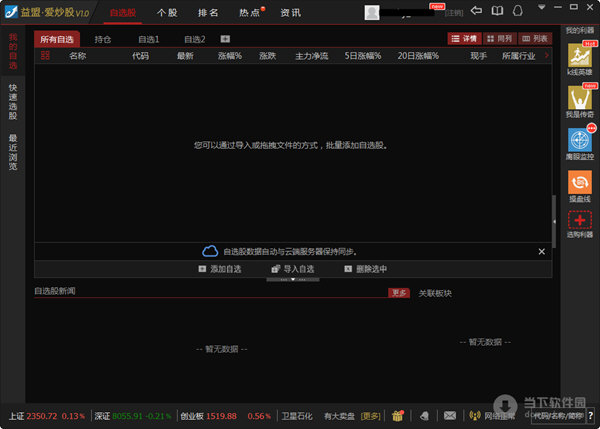Sort by the 最新 column header
This screenshot has height=429, width=600.
click(x=185, y=56)
